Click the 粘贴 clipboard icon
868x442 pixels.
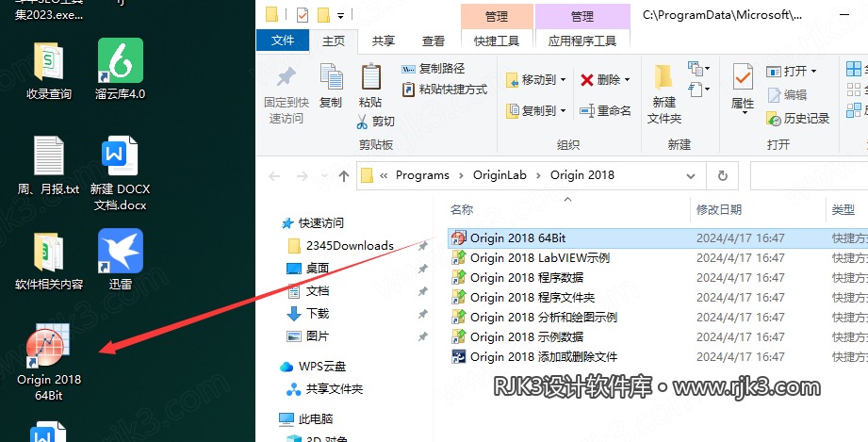[370, 77]
